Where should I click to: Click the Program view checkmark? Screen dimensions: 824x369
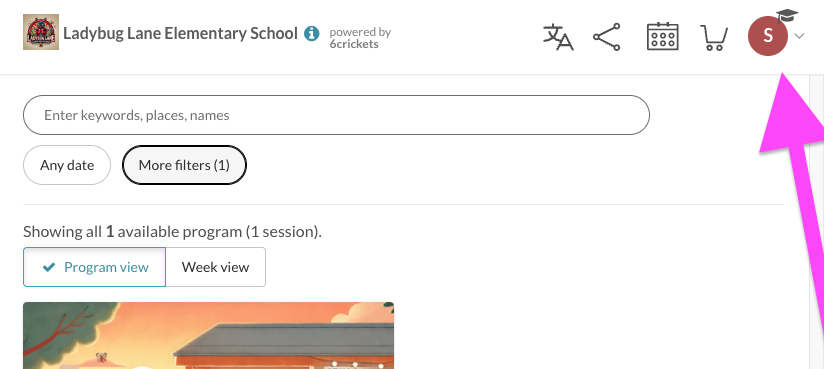pos(49,267)
